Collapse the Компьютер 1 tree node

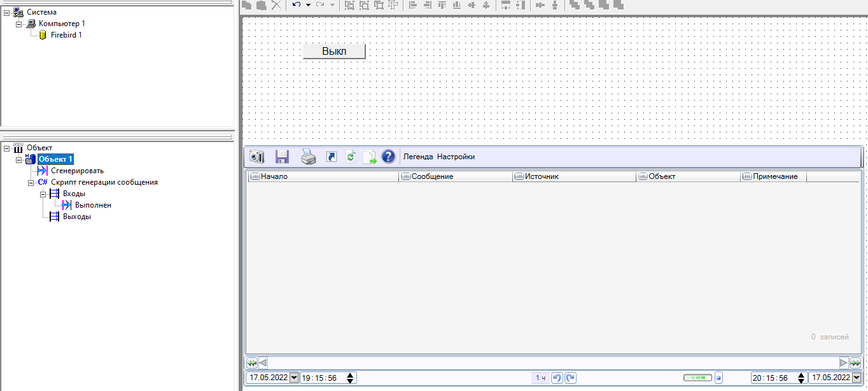tap(19, 24)
